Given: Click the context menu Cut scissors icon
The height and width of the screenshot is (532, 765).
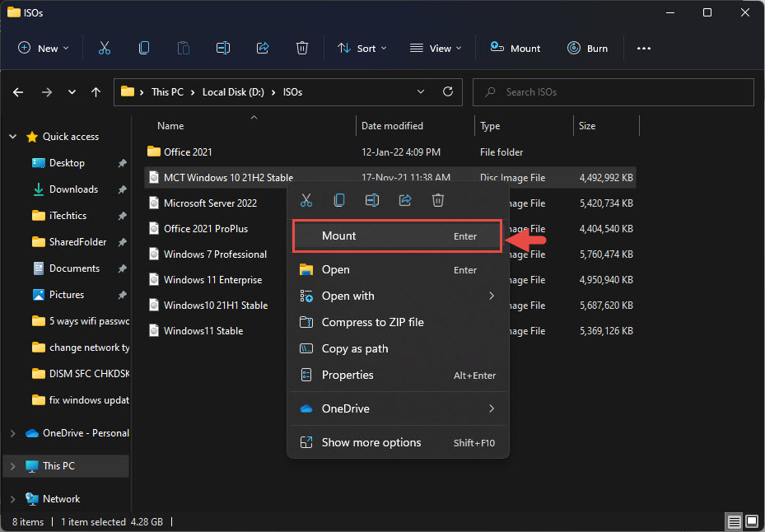Looking at the screenshot, I should click(x=306, y=200).
